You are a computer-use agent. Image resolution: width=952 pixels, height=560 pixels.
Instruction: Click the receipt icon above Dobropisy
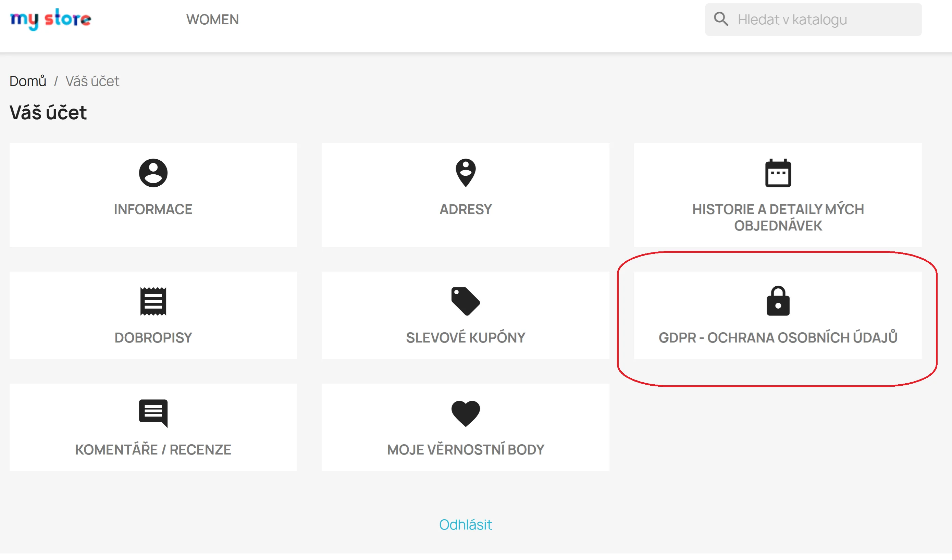tap(153, 301)
